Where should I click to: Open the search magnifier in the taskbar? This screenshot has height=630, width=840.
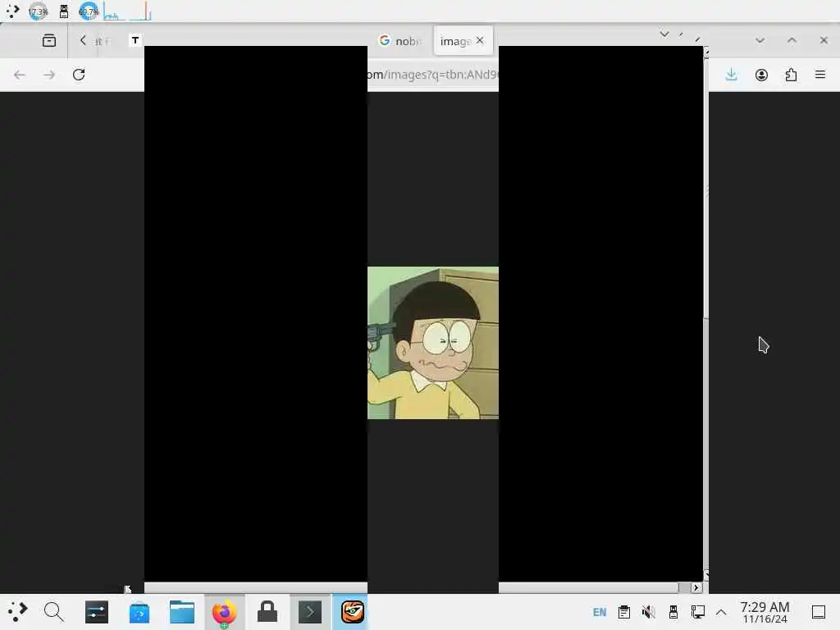pyautogui.click(x=54, y=612)
